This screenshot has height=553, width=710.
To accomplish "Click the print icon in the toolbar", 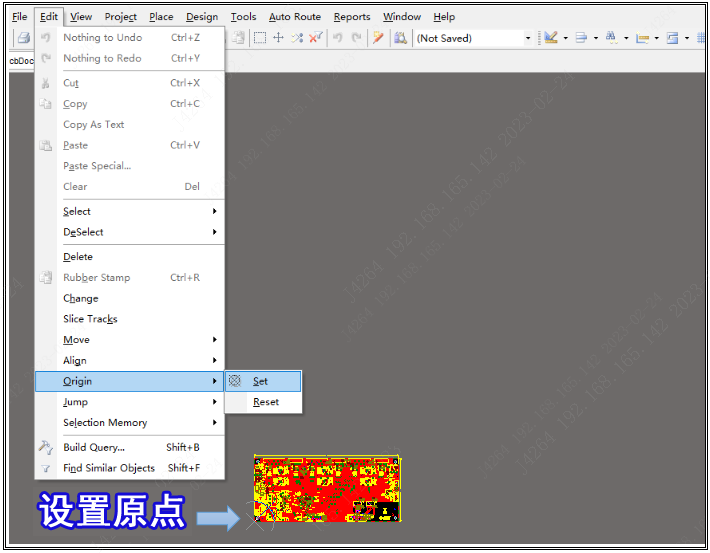I will [22, 38].
